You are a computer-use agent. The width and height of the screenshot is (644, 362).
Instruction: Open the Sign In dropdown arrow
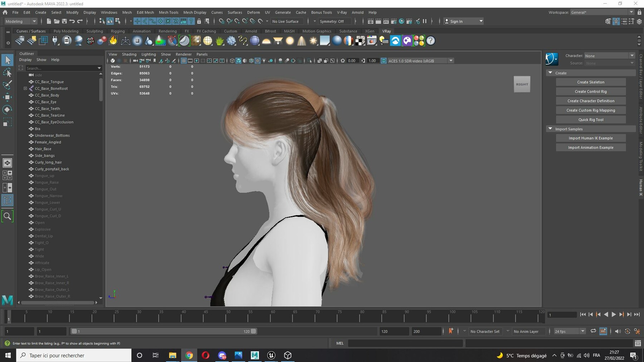(x=481, y=21)
